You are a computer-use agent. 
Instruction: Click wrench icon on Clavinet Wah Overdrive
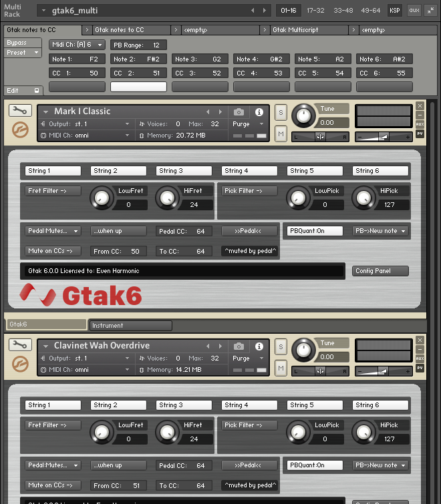tap(20, 345)
